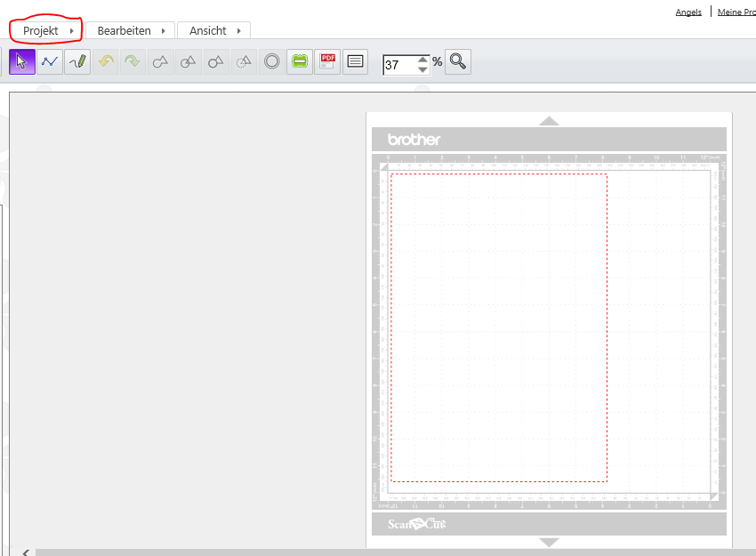Click the PDF export icon
756x556 pixels.
click(x=327, y=61)
